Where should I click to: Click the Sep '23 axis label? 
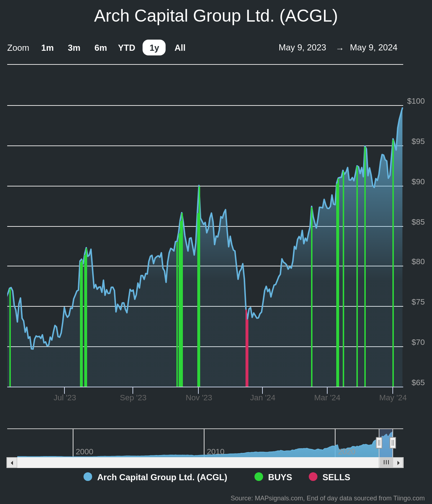pyautogui.click(x=133, y=398)
